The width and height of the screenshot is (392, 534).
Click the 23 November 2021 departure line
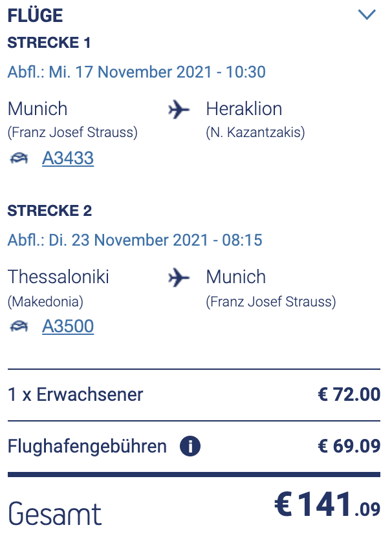(135, 240)
